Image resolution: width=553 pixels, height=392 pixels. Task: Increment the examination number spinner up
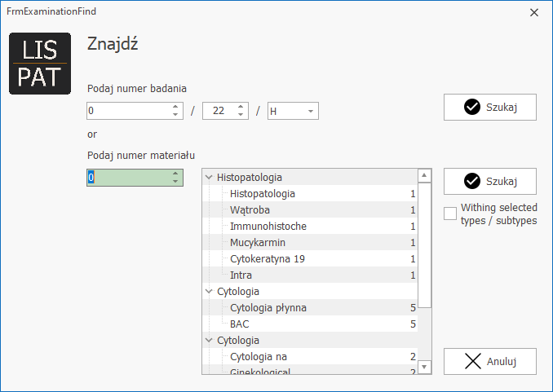pyautogui.click(x=175, y=107)
